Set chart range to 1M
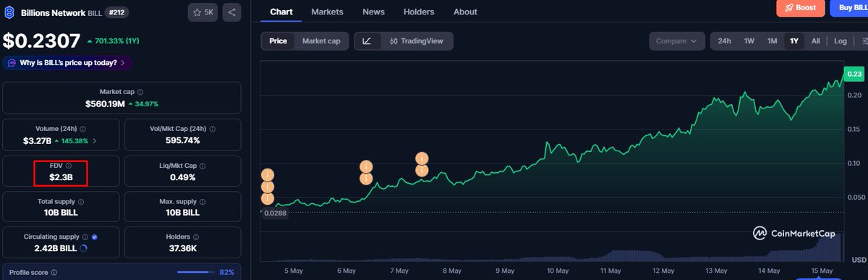The width and height of the screenshot is (868, 280). click(772, 41)
